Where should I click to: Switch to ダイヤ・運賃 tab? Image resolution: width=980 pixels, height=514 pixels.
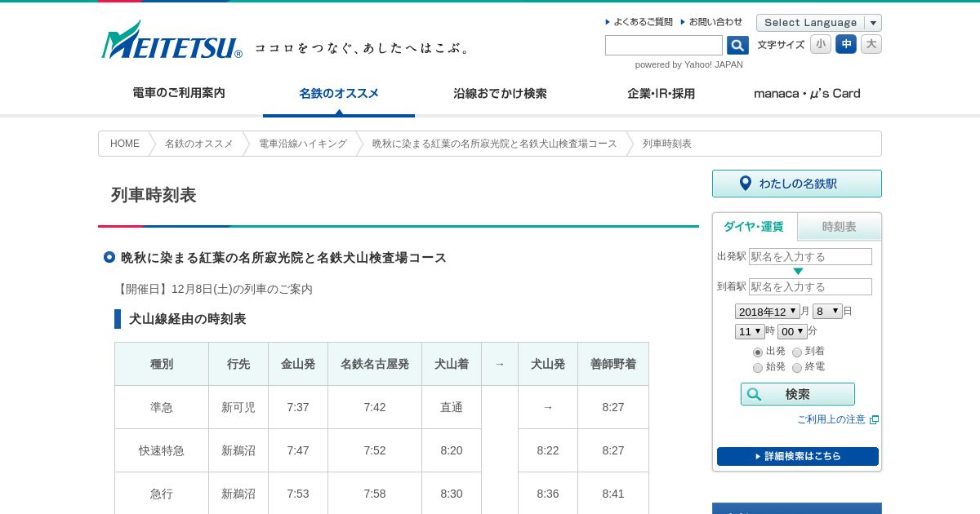[x=755, y=227]
